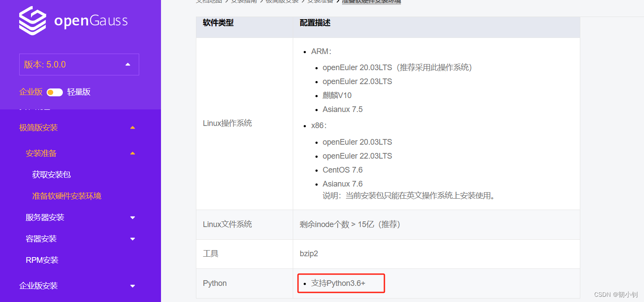
Task: Click the highlighted 支持Python3.6+ text
Action: [x=341, y=283]
